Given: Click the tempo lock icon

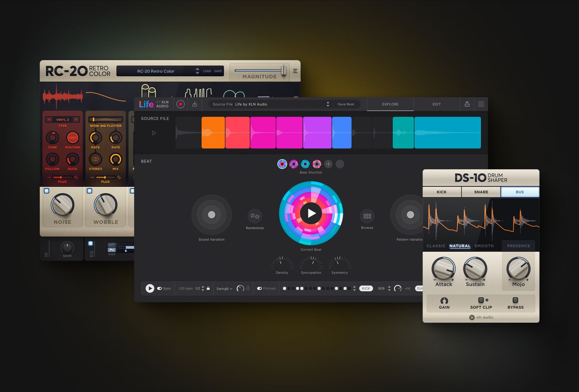Looking at the screenshot, I should [208, 288].
